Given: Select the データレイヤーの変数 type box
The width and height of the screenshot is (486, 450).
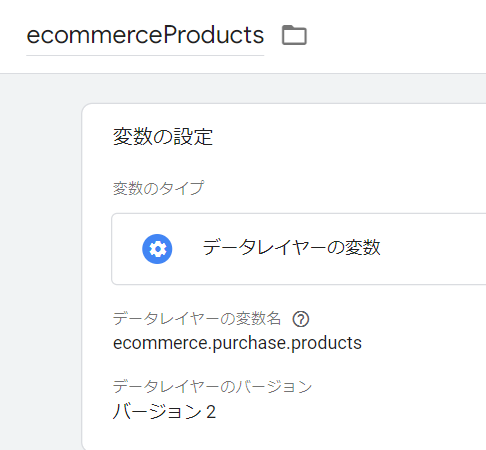Looking at the screenshot, I should (x=299, y=249).
